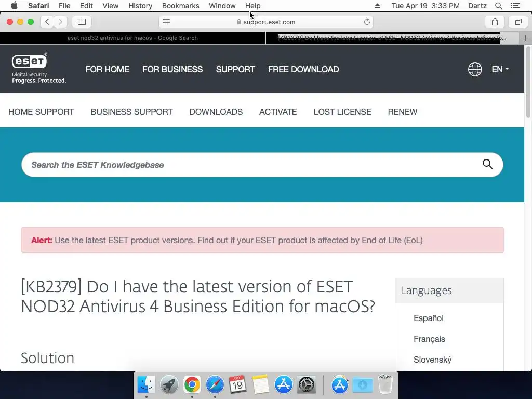Select the KB2379 ESET tab
This screenshot has width=532, height=399.
[x=392, y=38]
